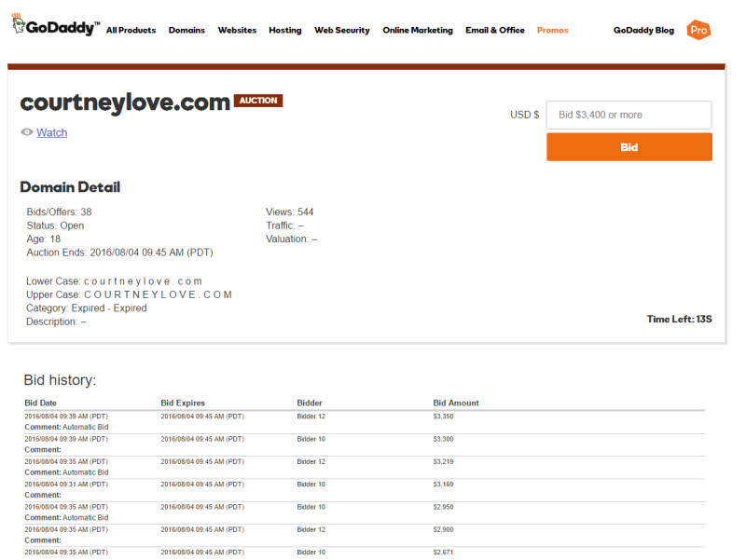
Task: Click the Time Left: 13S text
Action: [680, 319]
